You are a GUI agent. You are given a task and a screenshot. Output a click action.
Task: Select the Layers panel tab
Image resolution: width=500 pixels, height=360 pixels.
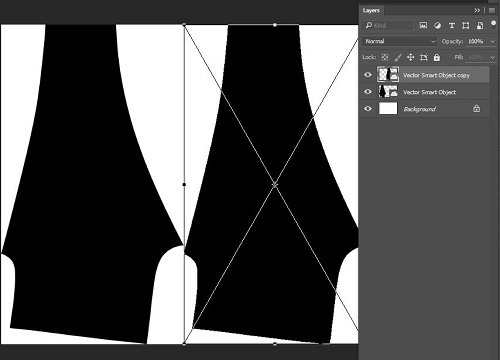(371, 10)
